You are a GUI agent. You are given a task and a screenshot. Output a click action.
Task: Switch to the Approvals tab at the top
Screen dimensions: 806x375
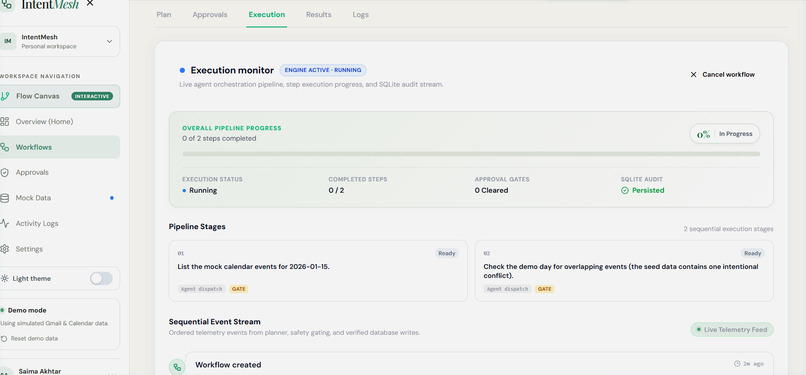[x=210, y=14]
